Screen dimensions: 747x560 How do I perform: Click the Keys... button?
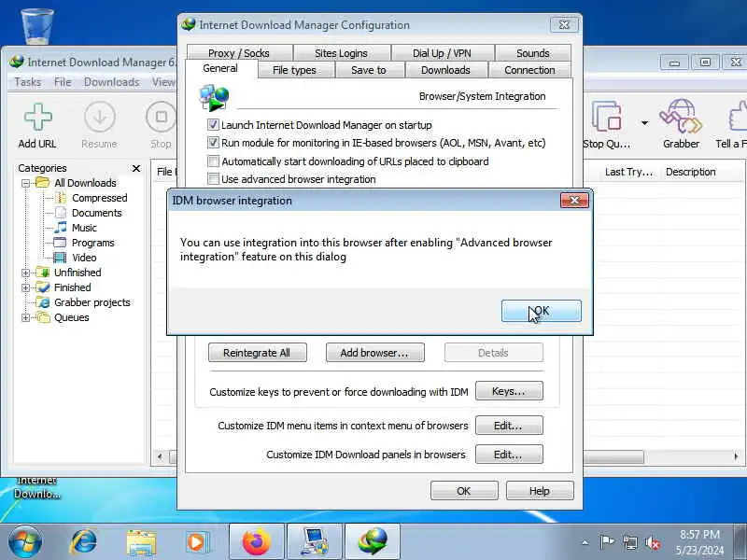point(509,391)
